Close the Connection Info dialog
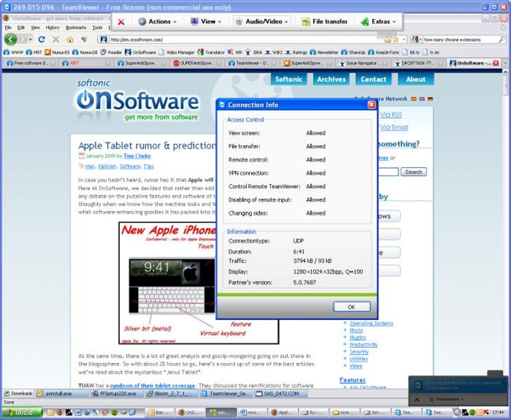Screen dimensions: 511x420 (x=371, y=105)
